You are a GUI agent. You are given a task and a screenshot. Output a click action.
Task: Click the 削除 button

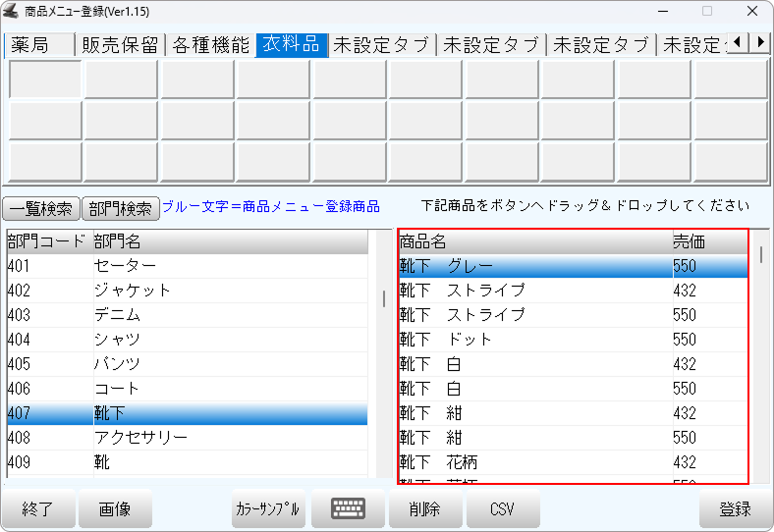[425, 508]
